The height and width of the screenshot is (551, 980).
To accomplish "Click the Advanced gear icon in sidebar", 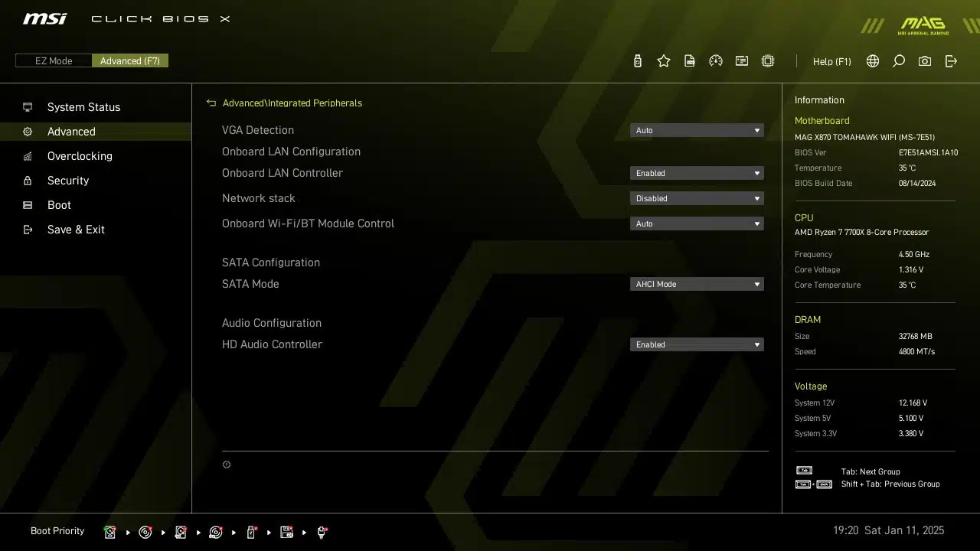I will pos(28,132).
